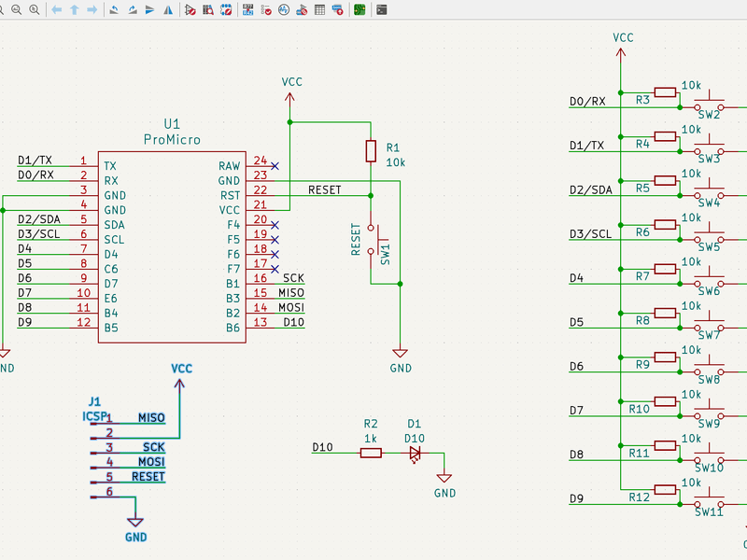Navigate back with the left arrow icon
This screenshot has height=560, width=747.
coord(57,10)
